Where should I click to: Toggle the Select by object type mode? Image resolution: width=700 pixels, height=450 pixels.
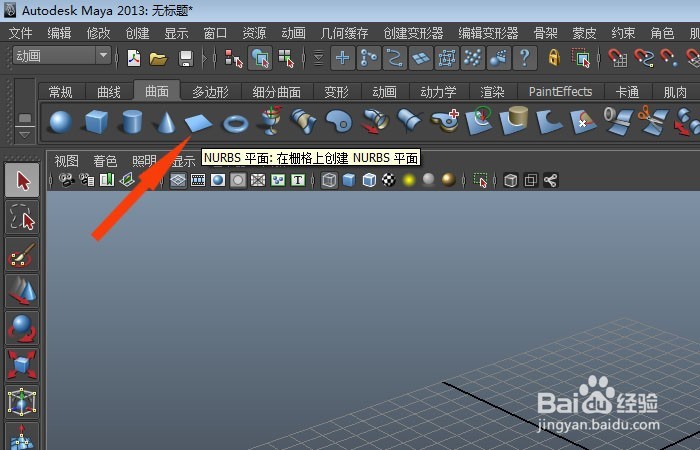(260, 58)
